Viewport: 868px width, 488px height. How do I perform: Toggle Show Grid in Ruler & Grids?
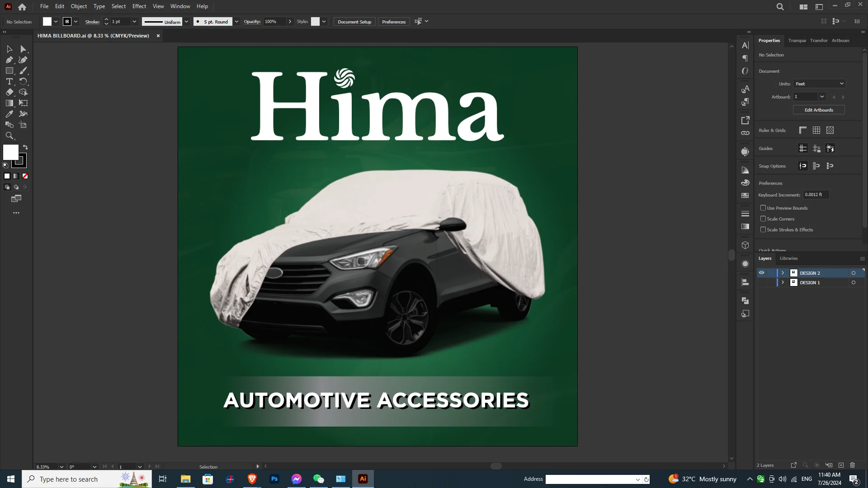coord(816,130)
